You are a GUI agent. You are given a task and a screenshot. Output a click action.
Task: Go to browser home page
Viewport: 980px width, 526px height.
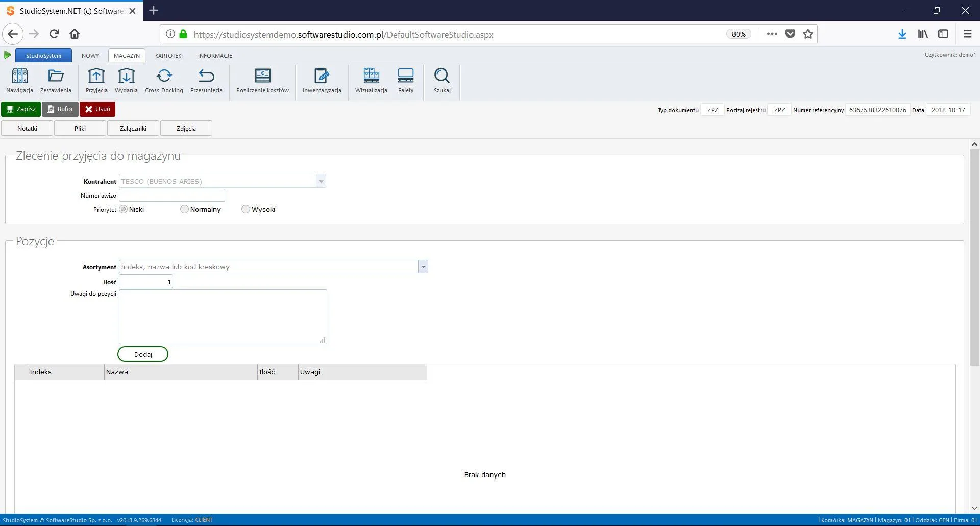pos(75,34)
